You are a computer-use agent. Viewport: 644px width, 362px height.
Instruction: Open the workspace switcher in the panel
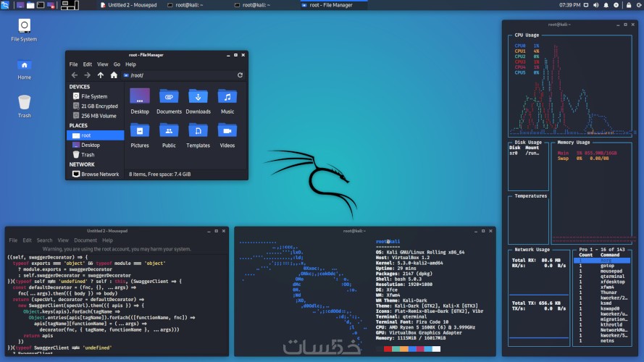point(70,5)
